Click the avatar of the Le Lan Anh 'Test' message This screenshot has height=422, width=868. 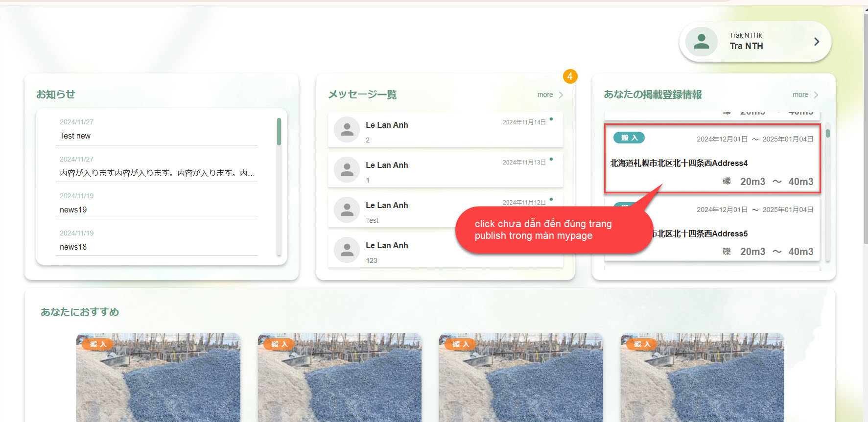pos(347,210)
